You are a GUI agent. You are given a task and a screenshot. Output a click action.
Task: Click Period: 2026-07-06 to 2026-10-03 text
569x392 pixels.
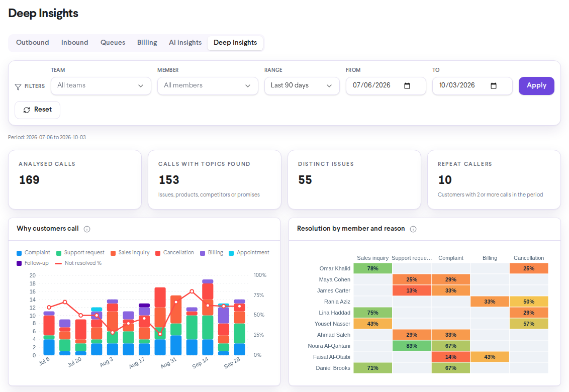coord(47,138)
